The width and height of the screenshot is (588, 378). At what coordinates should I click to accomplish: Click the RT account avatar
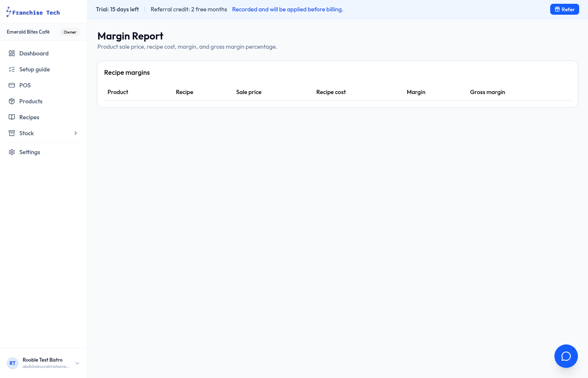(13, 363)
